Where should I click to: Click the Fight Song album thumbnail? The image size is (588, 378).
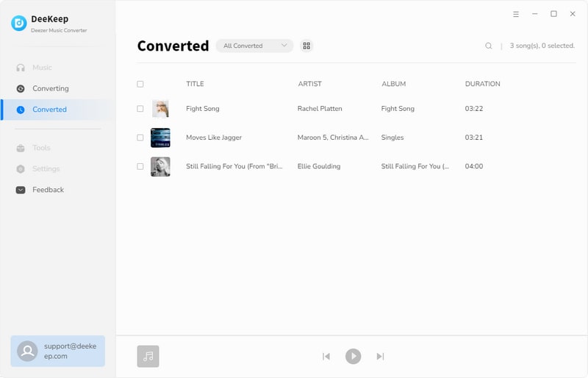click(x=160, y=109)
